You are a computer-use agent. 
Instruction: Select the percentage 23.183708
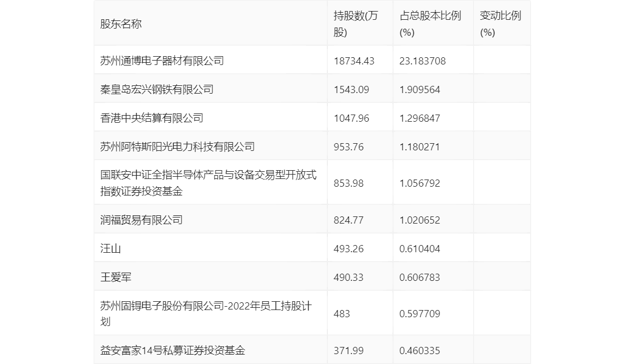423,61
